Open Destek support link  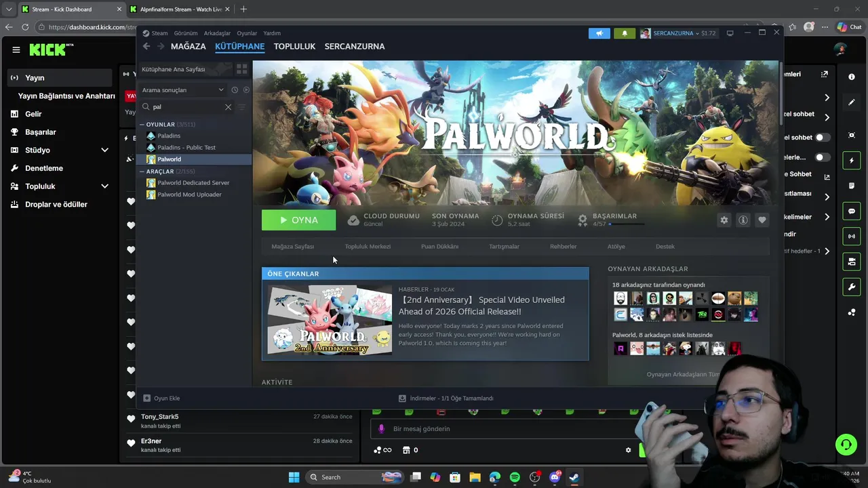tap(665, 247)
